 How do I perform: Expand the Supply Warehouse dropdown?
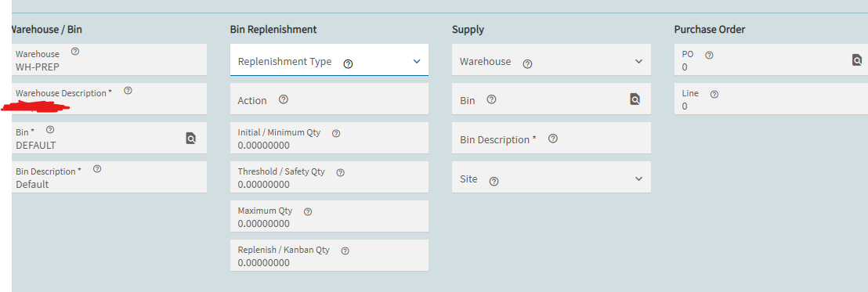(638, 61)
